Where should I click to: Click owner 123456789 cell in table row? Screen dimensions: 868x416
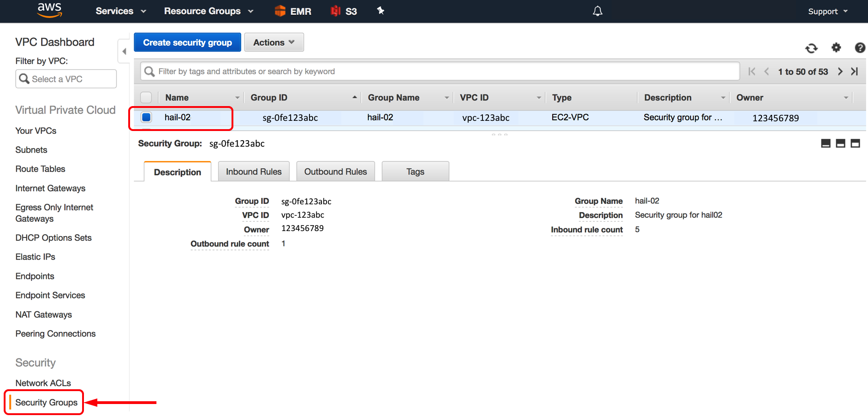click(776, 118)
